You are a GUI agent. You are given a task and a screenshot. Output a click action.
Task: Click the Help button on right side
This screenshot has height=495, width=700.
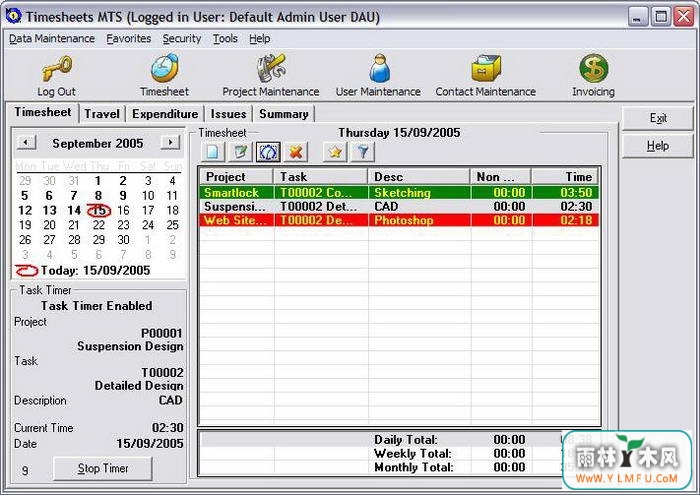point(658,146)
